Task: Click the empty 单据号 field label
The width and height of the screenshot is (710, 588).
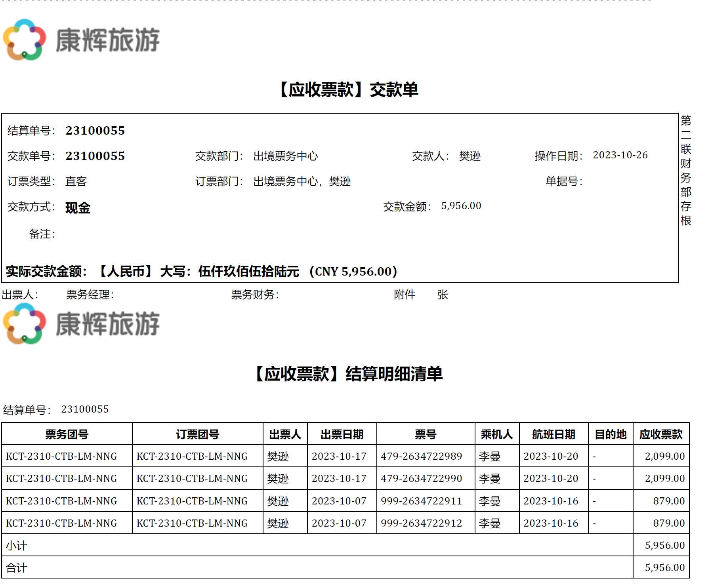Action: pos(564,181)
